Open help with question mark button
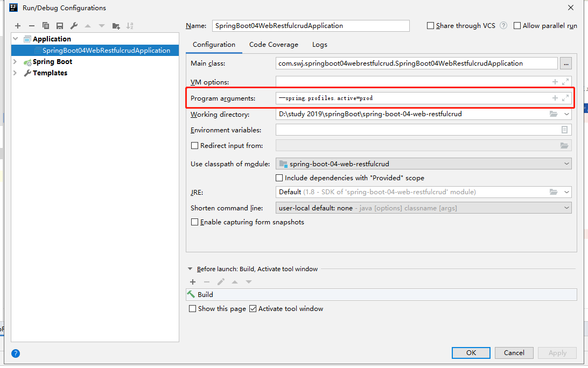This screenshot has width=588, height=368. tap(16, 353)
